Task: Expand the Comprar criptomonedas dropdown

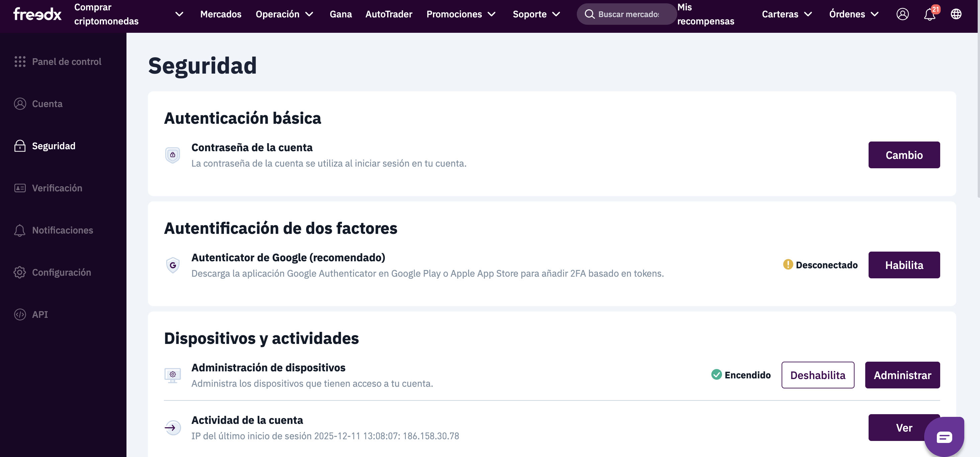Action: 179,14
